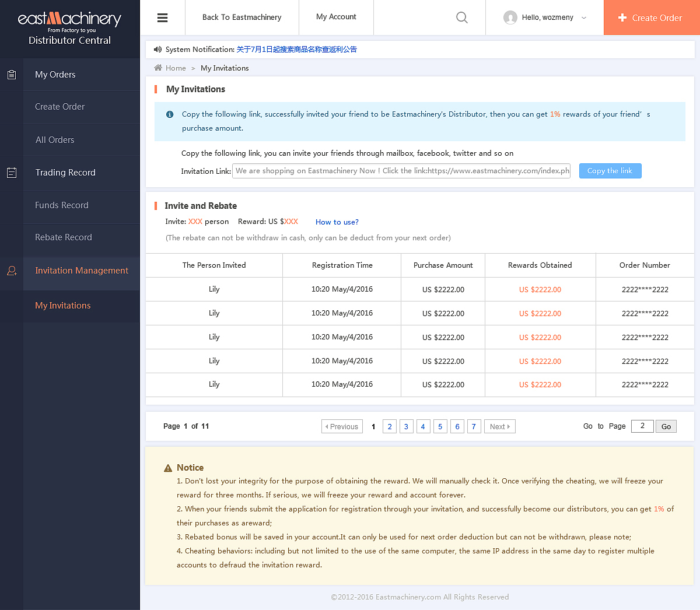700x610 pixels.
Task: Go to page 5
Action: 440,426
